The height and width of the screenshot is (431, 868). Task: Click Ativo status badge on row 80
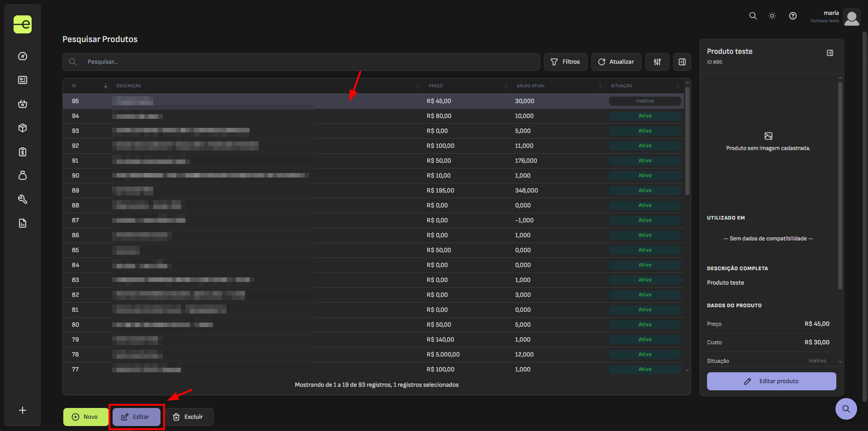coord(645,325)
